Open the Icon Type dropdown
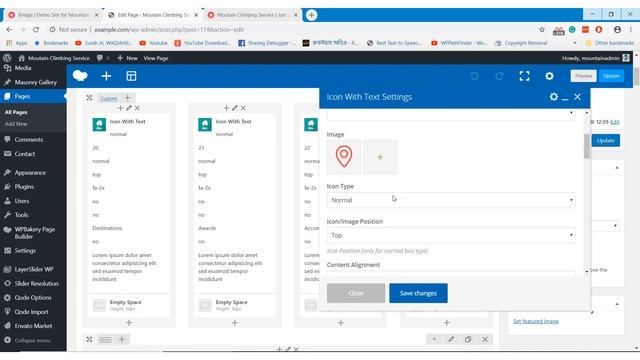The image size is (640, 360). click(451, 200)
